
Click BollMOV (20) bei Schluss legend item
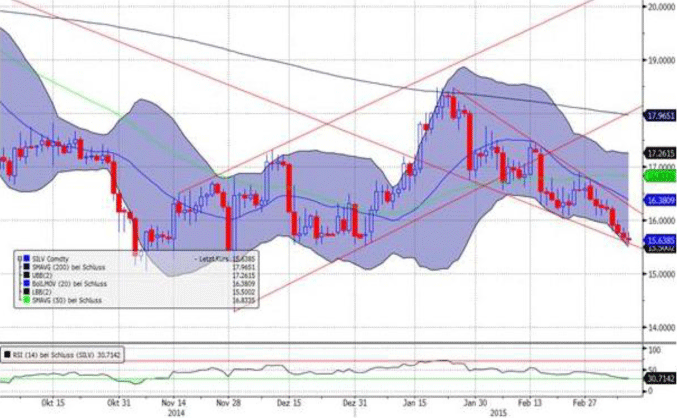click(66, 283)
